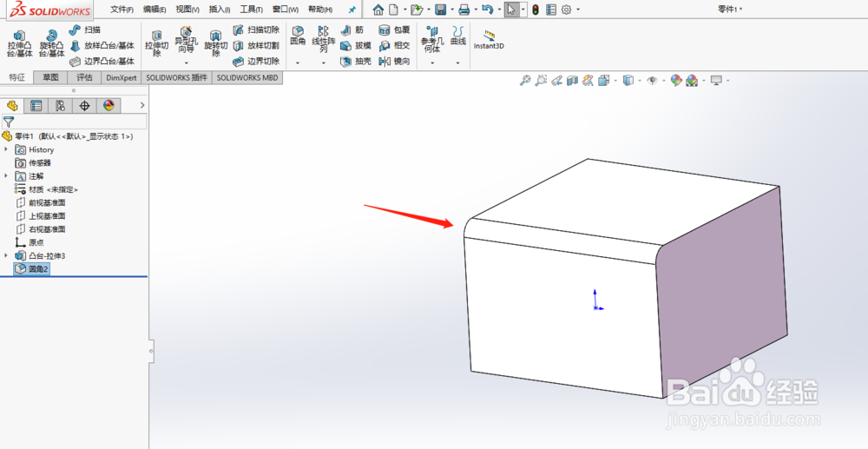Click the Print icon
Screen dimensions: 868x449
(464, 10)
